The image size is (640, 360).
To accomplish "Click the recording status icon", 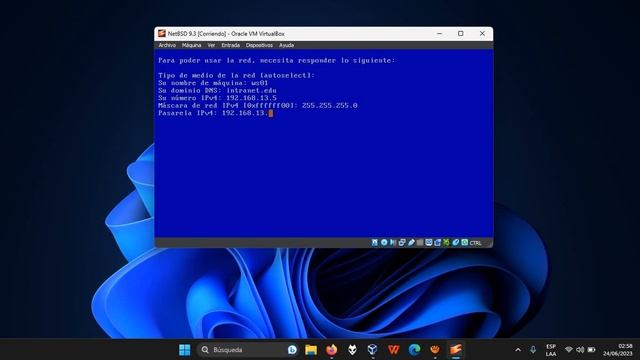I will [438, 242].
